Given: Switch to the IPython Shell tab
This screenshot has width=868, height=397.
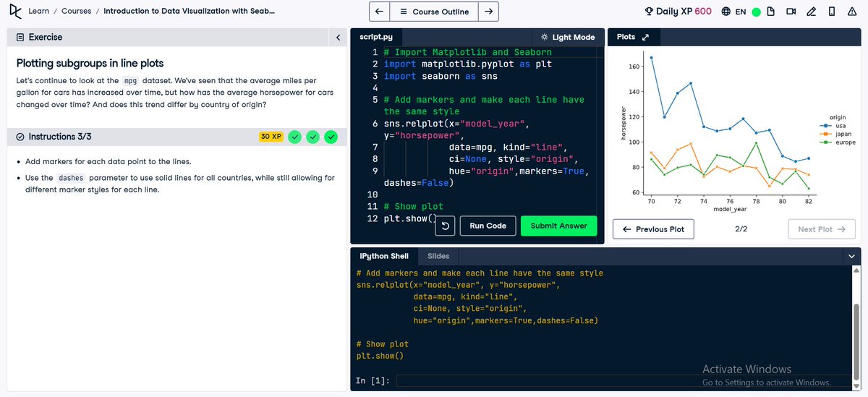Looking at the screenshot, I should click(384, 256).
